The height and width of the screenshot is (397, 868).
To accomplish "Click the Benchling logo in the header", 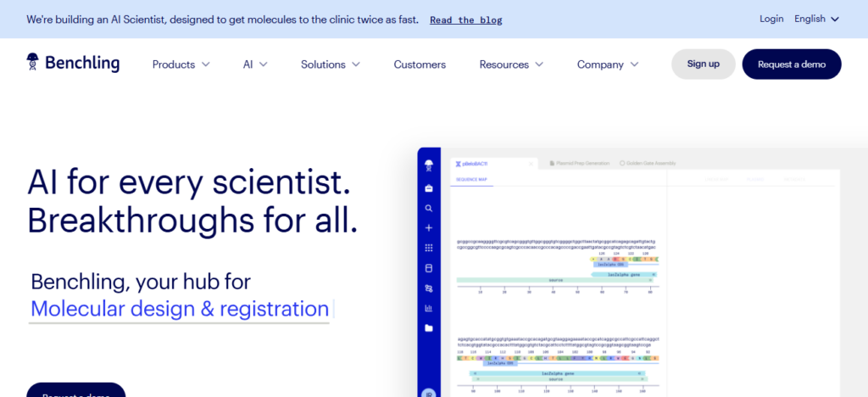I will [73, 63].
